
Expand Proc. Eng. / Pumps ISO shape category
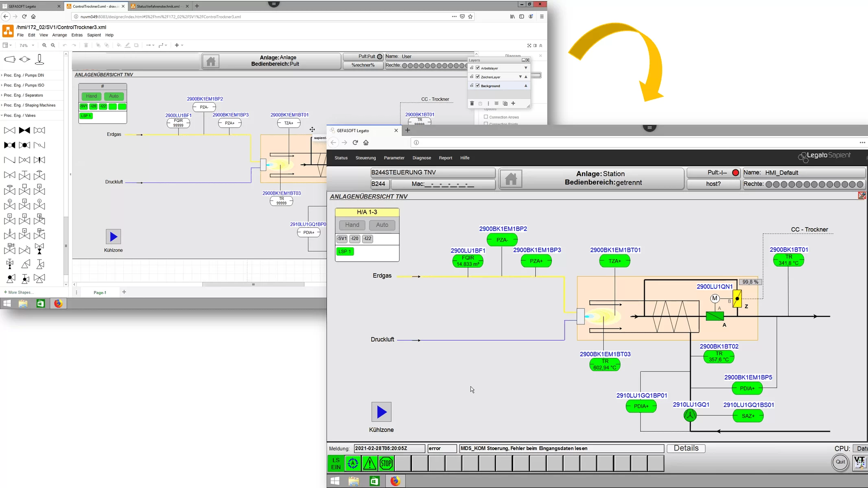[24, 85]
